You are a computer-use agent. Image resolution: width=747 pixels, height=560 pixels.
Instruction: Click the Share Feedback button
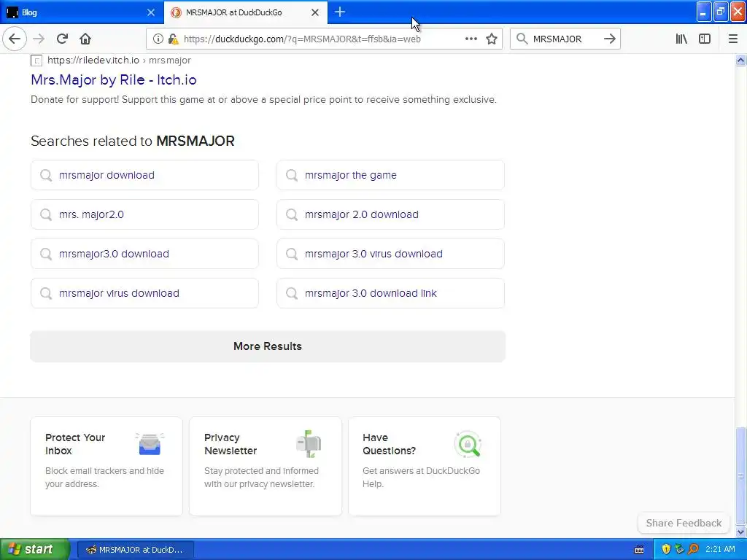(684, 523)
